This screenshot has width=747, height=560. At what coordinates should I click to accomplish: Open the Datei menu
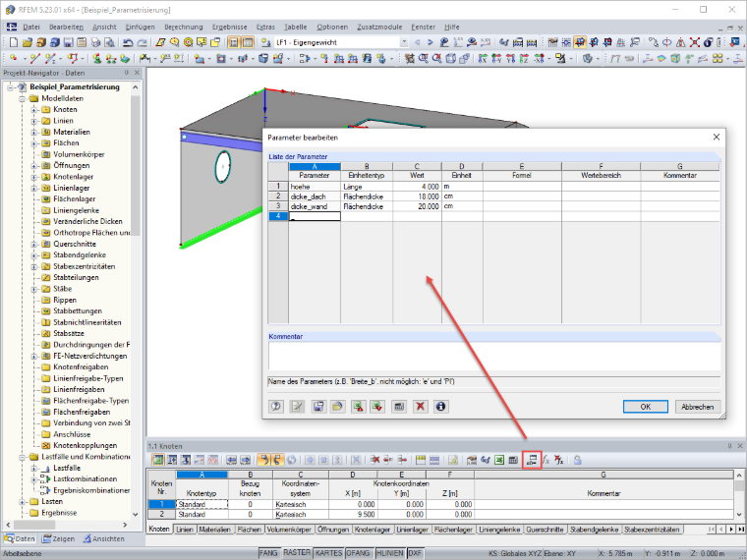click(x=31, y=28)
